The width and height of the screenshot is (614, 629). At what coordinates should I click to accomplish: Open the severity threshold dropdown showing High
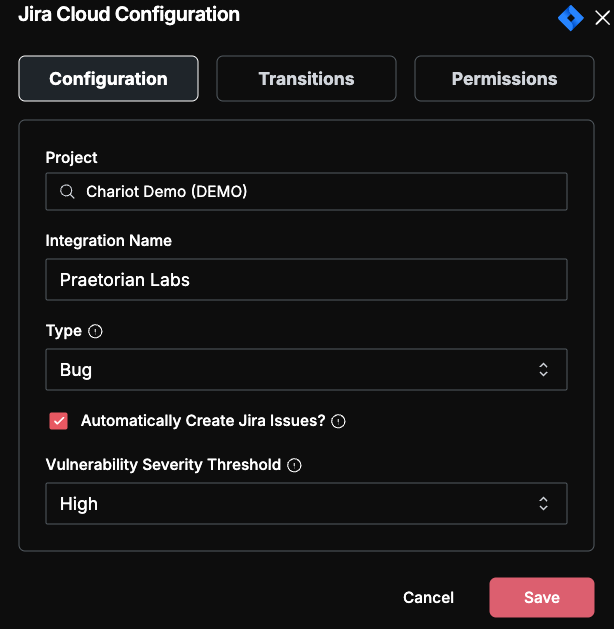(306, 503)
